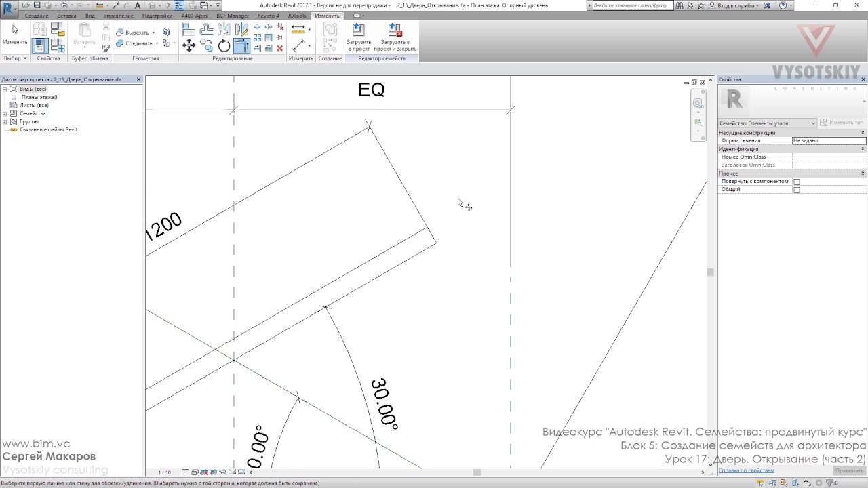
Task: Click the Применить button in properties
Action: click(849, 470)
